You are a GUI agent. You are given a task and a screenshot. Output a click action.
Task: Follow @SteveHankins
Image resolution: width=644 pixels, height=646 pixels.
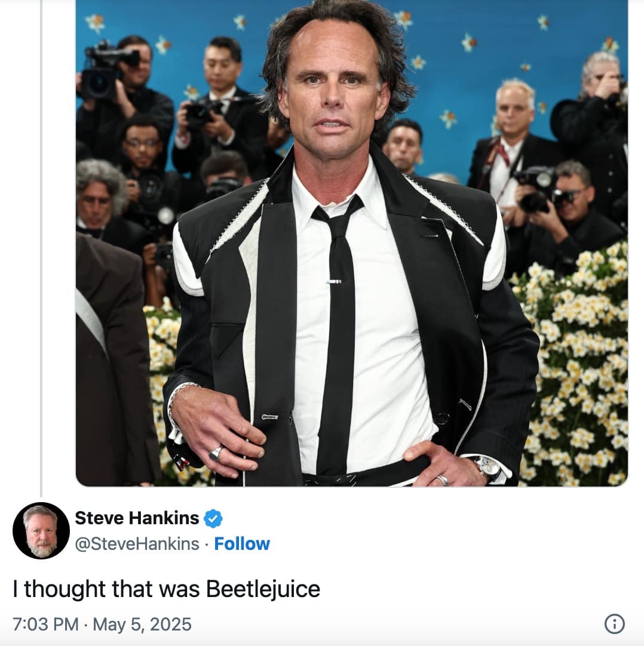242,544
